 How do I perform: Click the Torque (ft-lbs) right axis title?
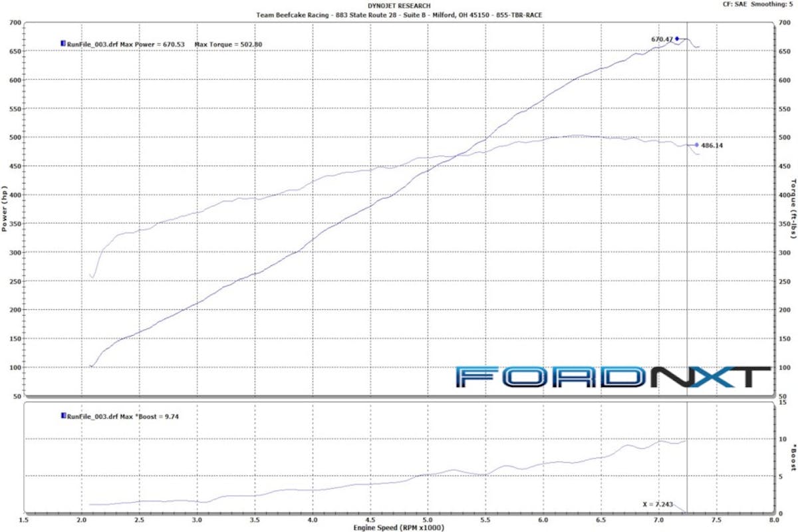point(793,208)
